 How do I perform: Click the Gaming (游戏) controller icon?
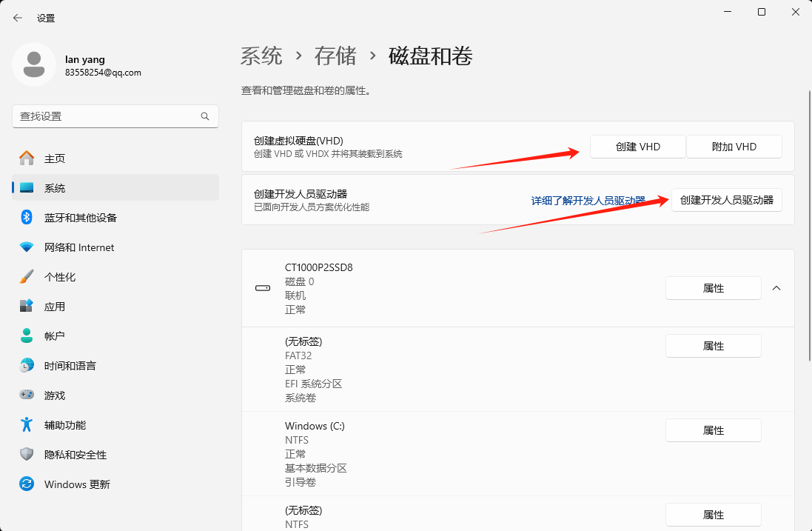tap(27, 395)
